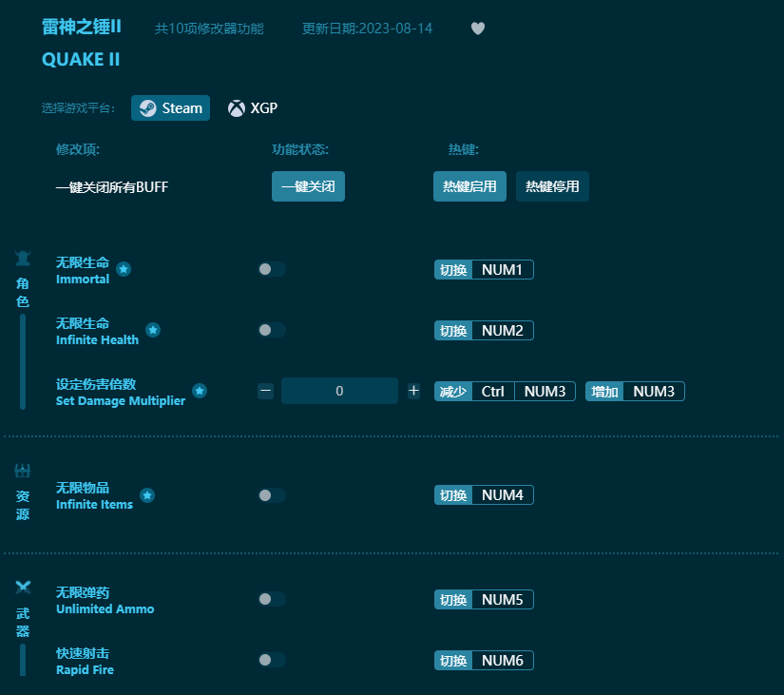Enable the Immortal toggle switch

271,269
